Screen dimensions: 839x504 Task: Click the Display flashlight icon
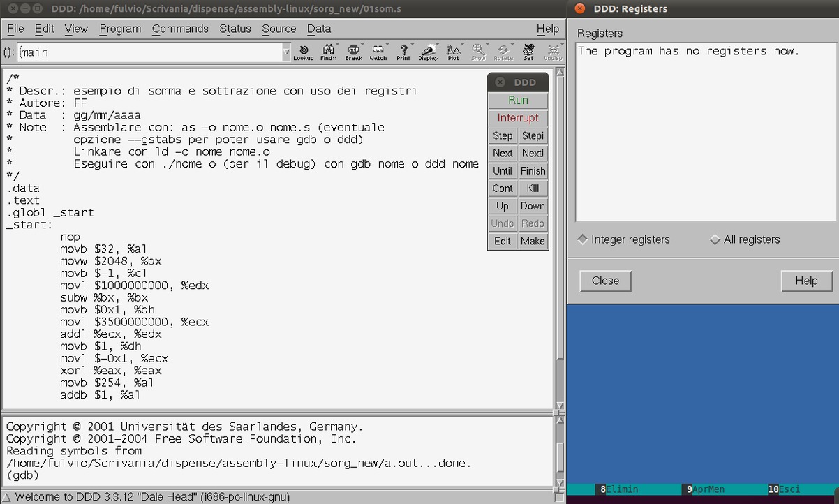[428, 52]
